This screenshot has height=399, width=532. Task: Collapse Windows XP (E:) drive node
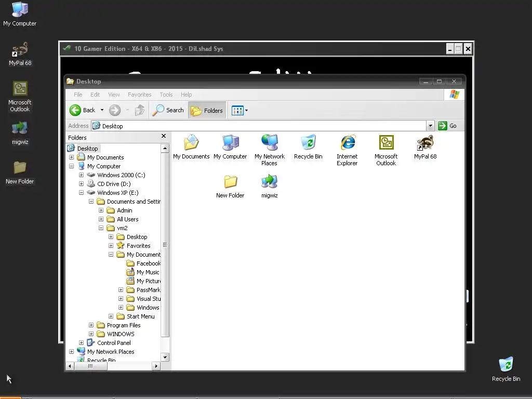tap(81, 193)
